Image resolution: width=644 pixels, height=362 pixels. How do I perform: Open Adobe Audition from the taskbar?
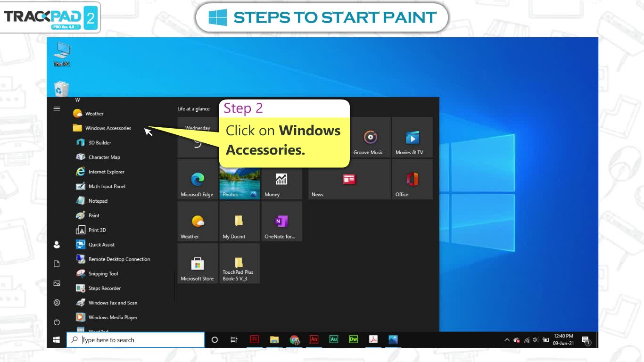point(334,339)
